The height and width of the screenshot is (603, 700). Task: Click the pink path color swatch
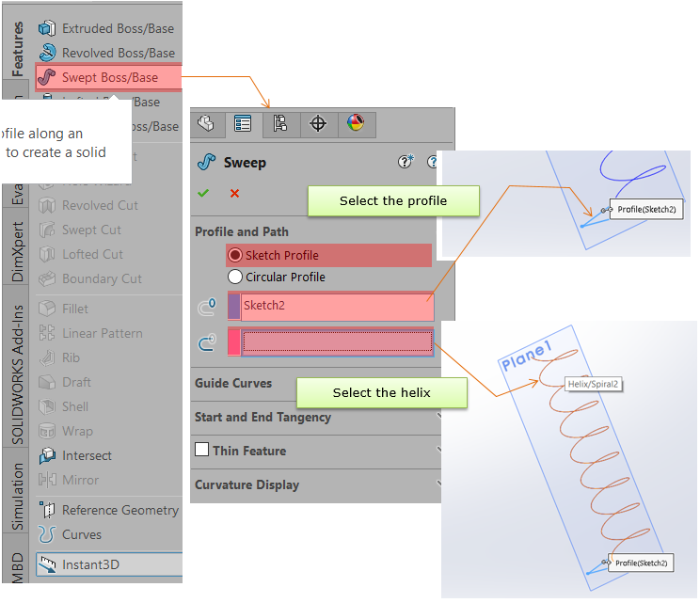coord(234,342)
